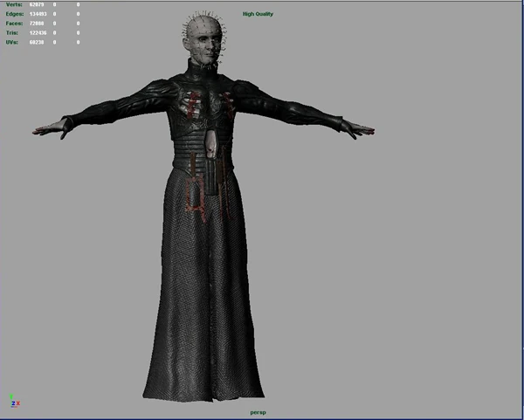Click the 'Edges:' poly count label
This screenshot has width=524, height=420.
coord(15,14)
